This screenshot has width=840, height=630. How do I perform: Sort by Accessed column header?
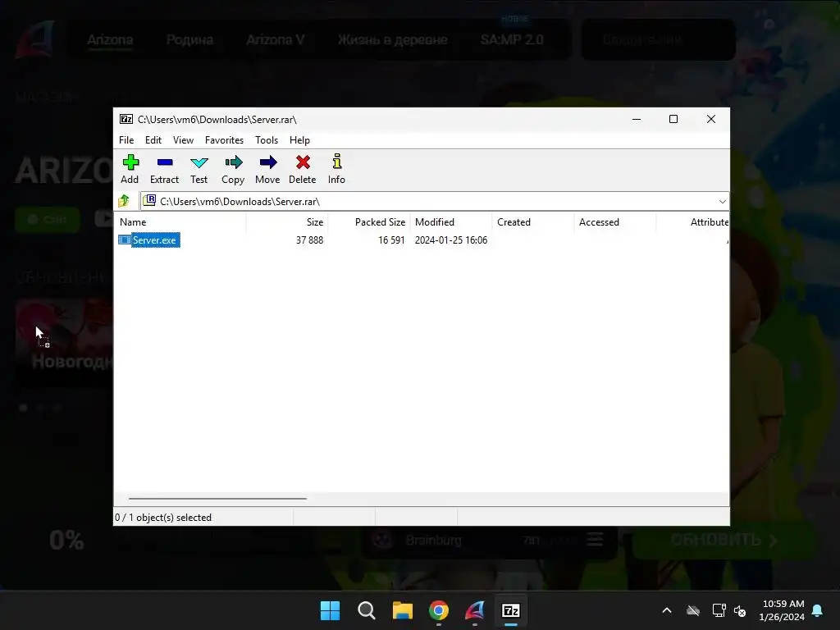pyautogui.click(x=615, y=221)
